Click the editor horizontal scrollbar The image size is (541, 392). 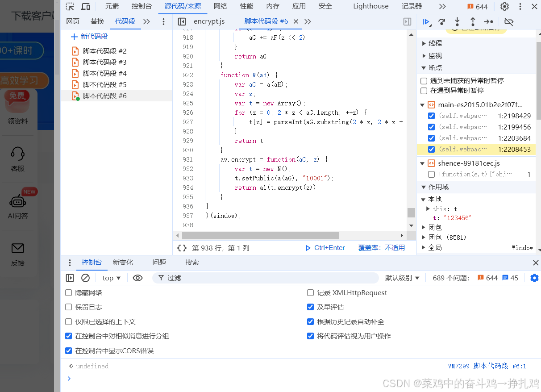pos(260,235)
